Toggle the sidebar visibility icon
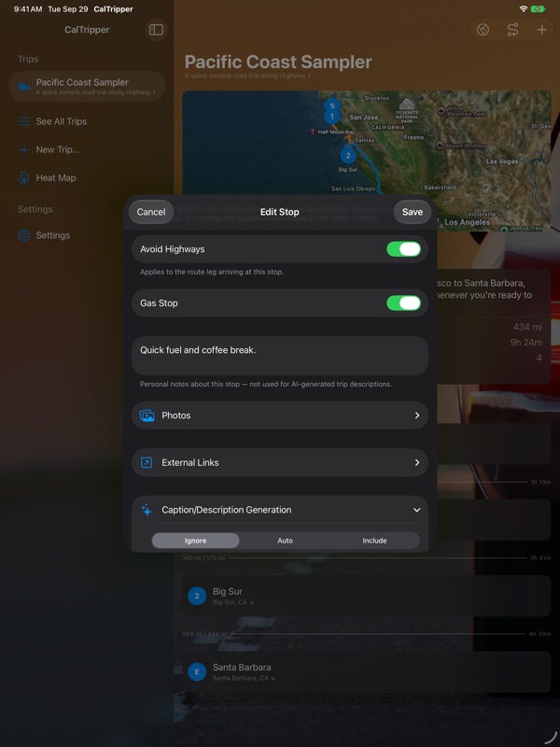The height and width of the screenshot is (747, 560). [x=156, y=30]
